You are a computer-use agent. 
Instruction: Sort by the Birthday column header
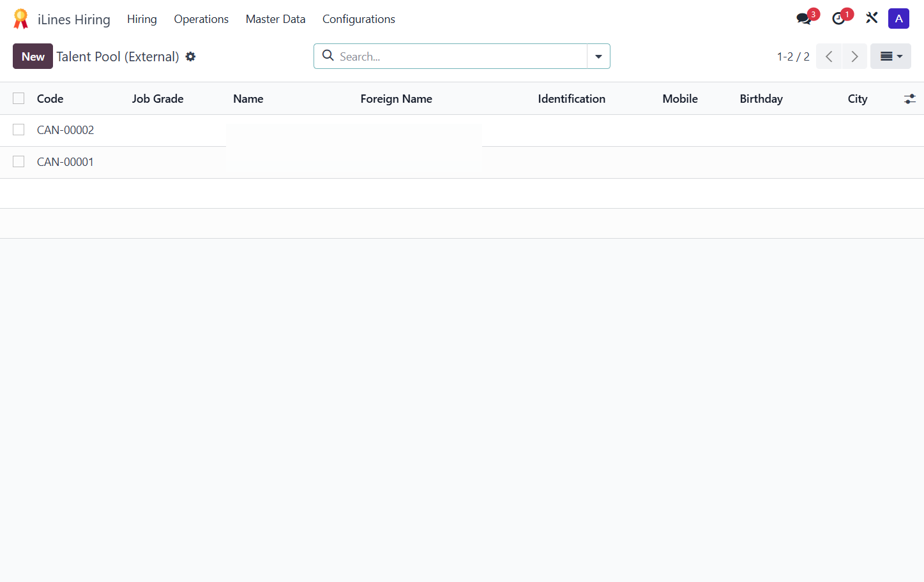click(x=761, y=99)
